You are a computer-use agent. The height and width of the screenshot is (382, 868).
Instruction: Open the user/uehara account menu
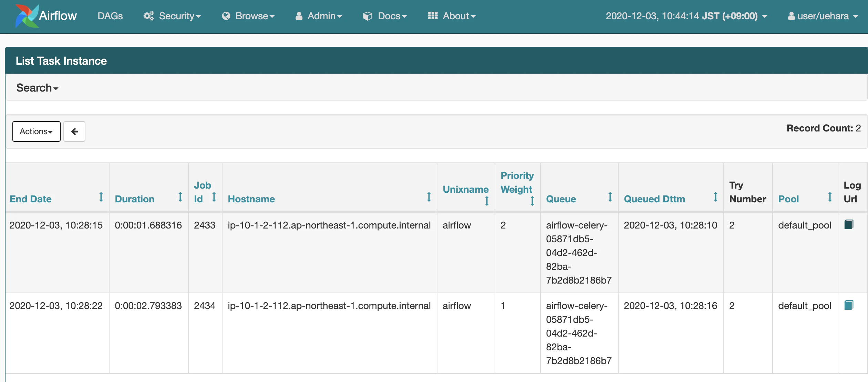pos(823,16)
